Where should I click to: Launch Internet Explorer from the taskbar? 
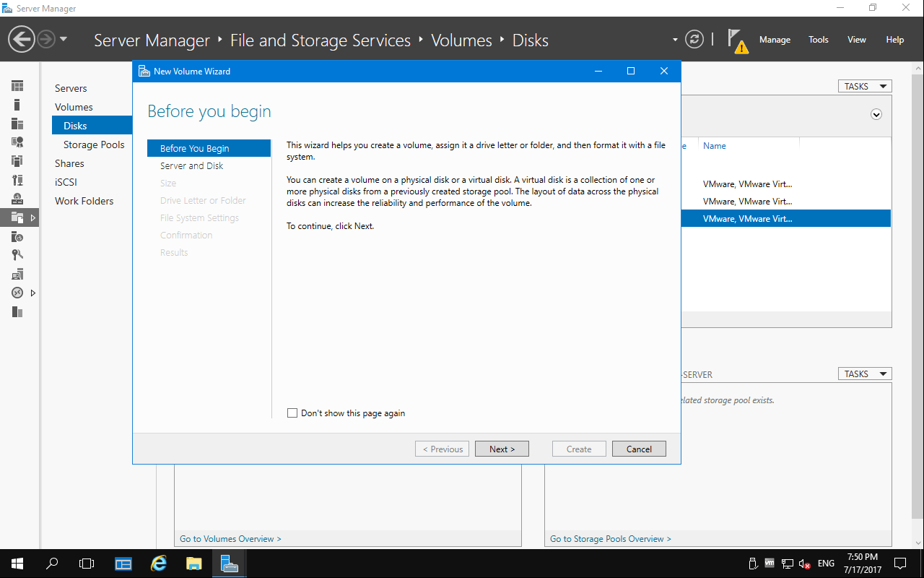click(x=159, y=563)
